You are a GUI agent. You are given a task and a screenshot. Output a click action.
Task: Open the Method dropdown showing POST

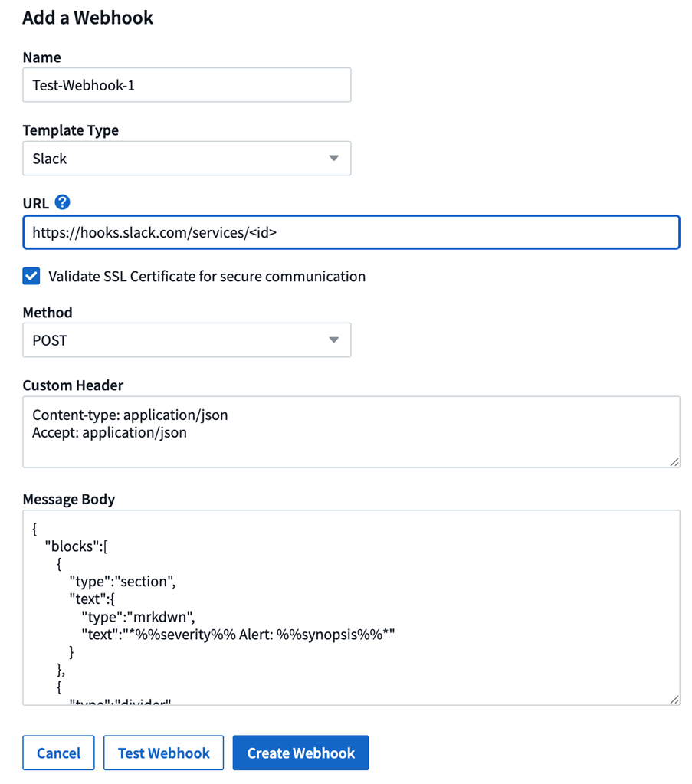pos(186,340)
